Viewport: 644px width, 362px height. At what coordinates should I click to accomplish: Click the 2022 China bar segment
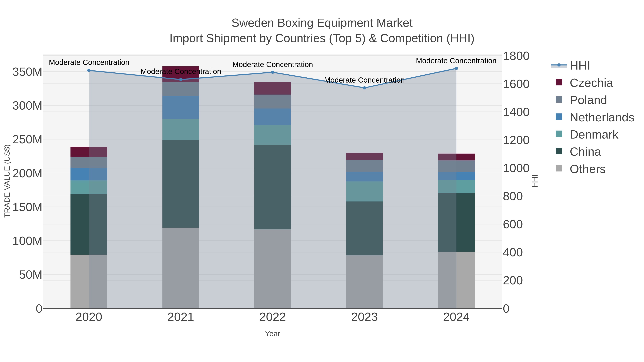tap(272, 187)
